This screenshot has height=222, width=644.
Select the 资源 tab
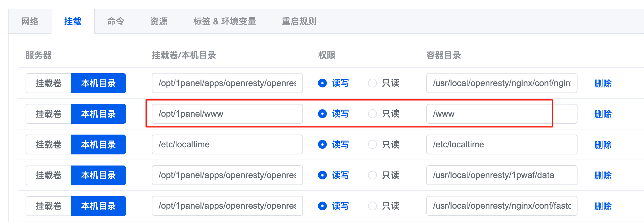159,22
